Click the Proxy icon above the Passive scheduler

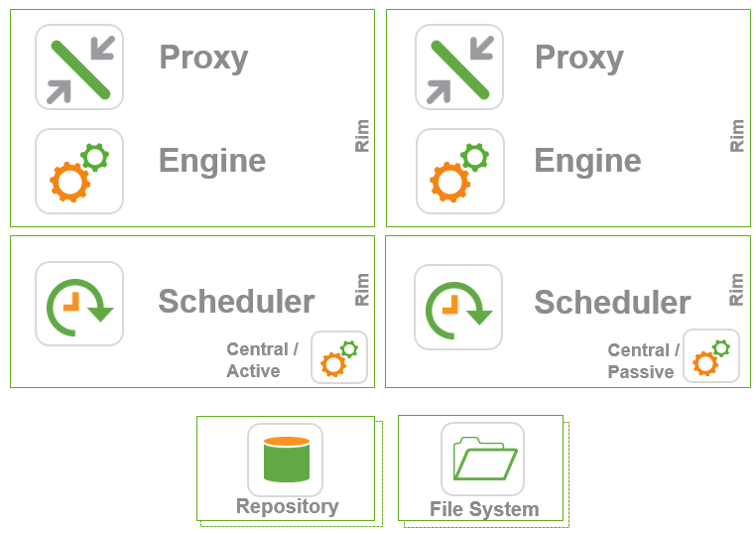[459, 67]
